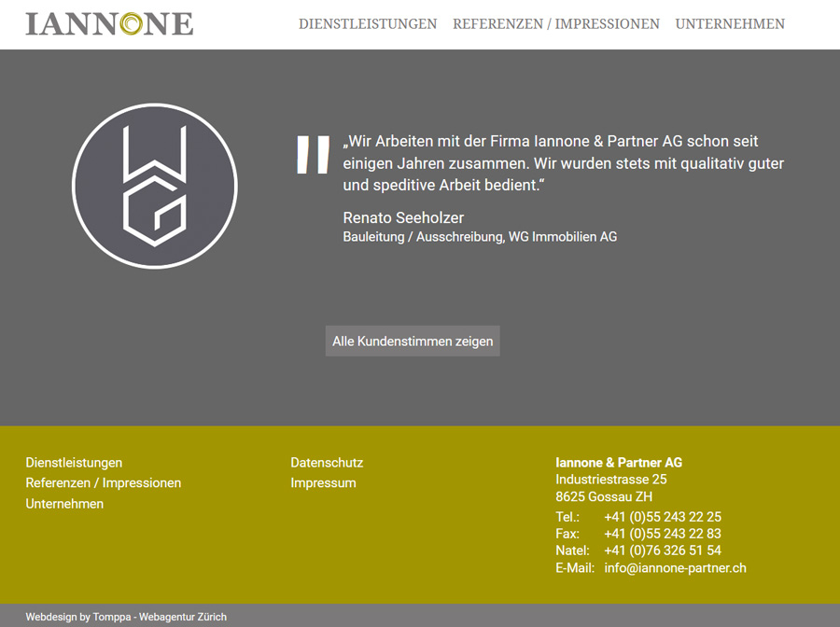Open REFERENZEN / IMPRESSIONEN in the top navigation
Viewport: 840px width, 627px height.
tap(556, 24)
